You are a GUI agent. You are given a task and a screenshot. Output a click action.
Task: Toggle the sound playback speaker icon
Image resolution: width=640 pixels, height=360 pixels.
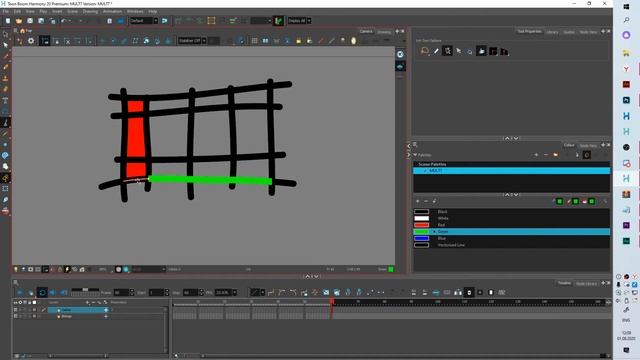click(53, 292)
